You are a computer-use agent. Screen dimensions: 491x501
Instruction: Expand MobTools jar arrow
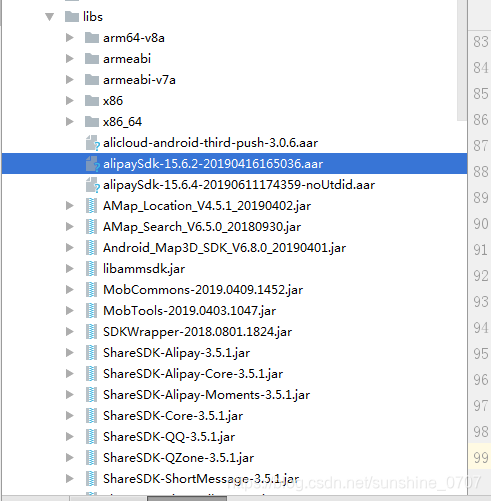click(69, 311)
